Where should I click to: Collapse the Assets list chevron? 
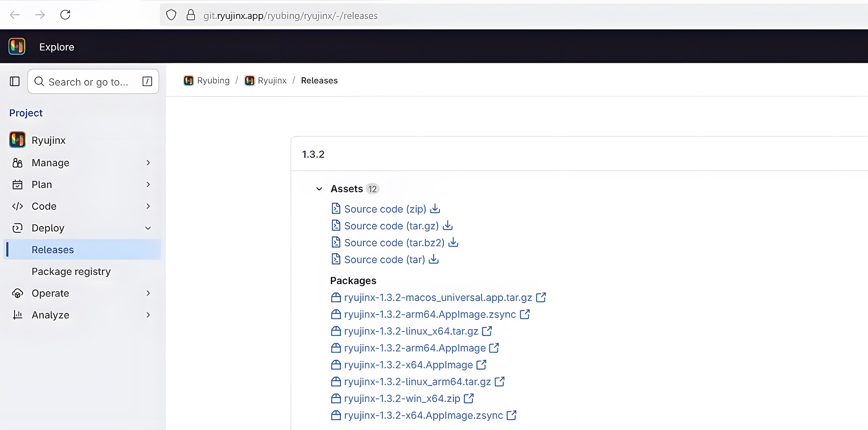coord(319,189)
